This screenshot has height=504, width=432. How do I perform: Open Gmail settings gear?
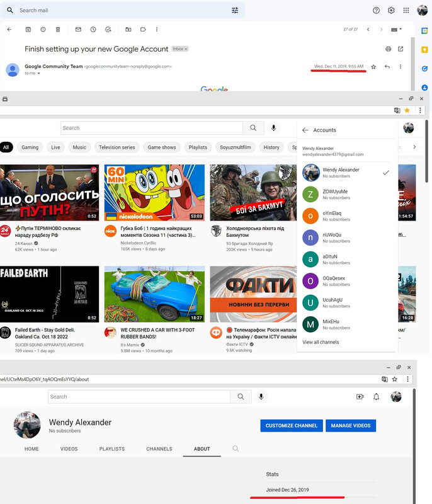click(x=391, y=10)
